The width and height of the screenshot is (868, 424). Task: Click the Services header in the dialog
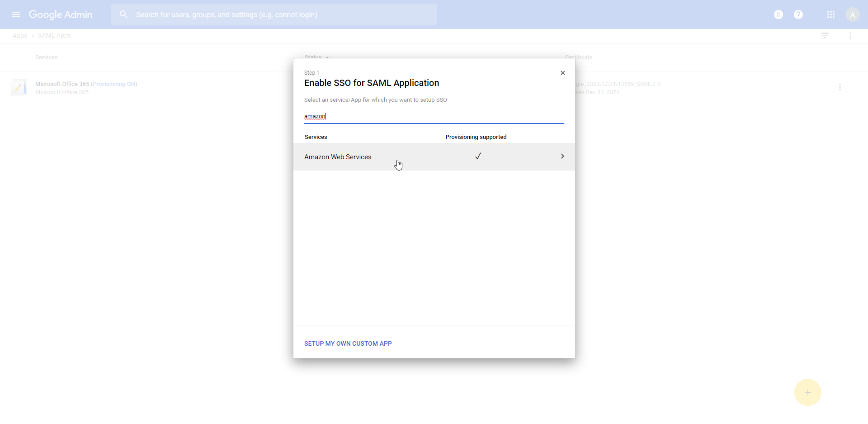[x=316, y=137]
